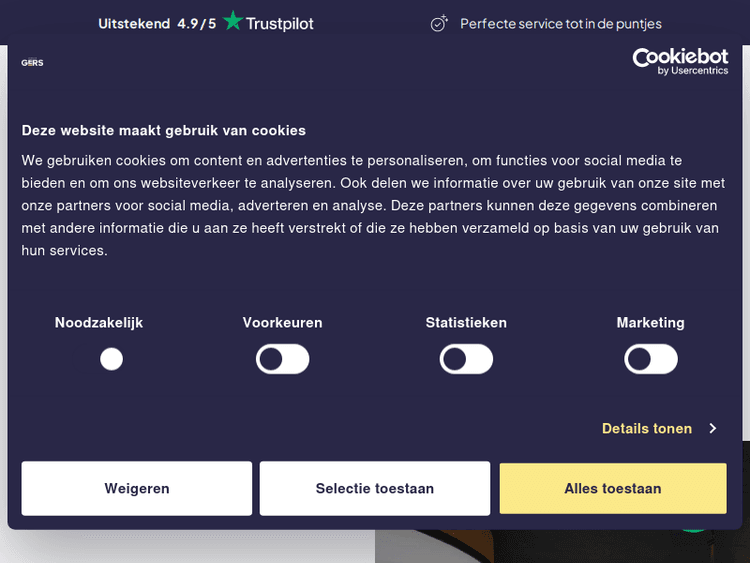The height and width of the screenshot is (563, 750).
Task: Open the Details tonen link
Action: pos(647,428)
